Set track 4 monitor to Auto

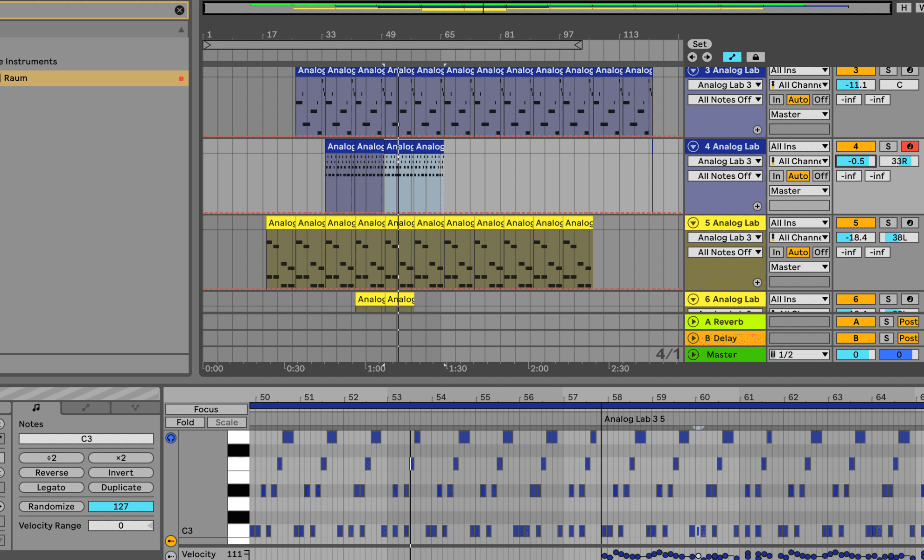798,176
